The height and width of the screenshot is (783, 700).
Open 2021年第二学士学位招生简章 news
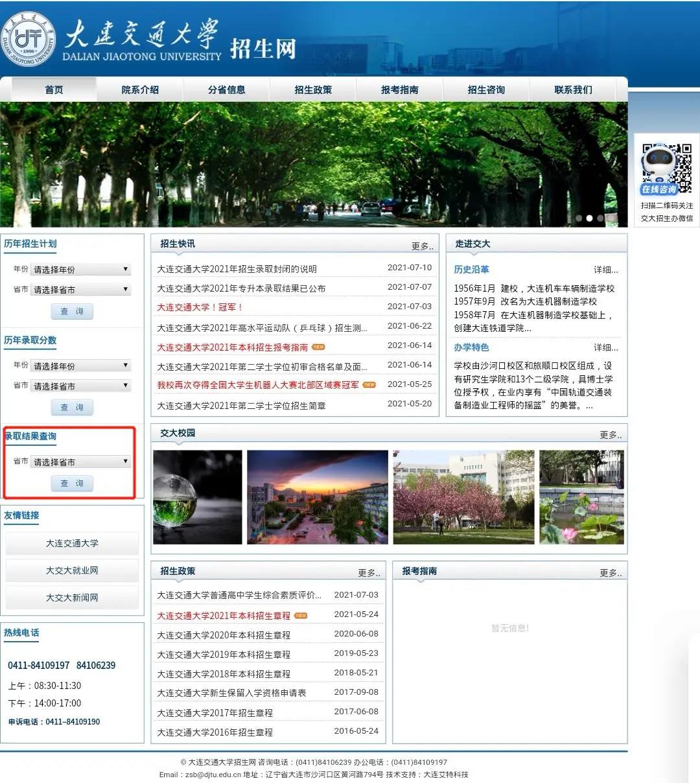[x=241, y=406]
